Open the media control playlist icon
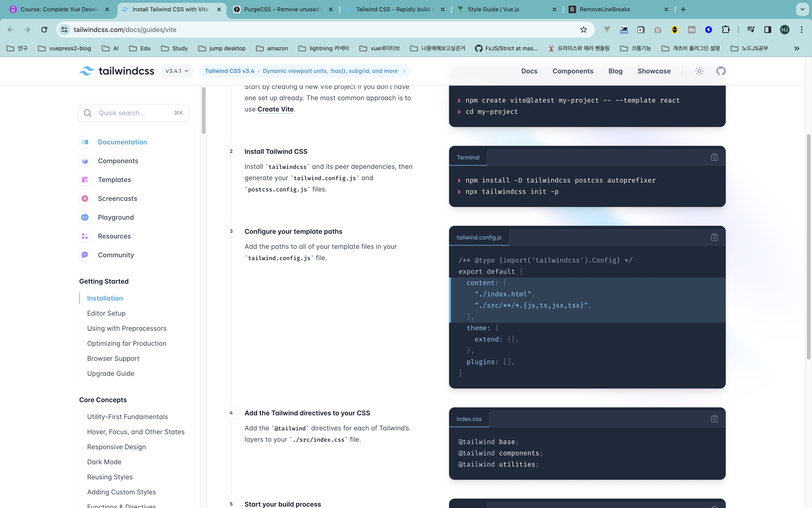812x508 pixels. click(751, 30)
